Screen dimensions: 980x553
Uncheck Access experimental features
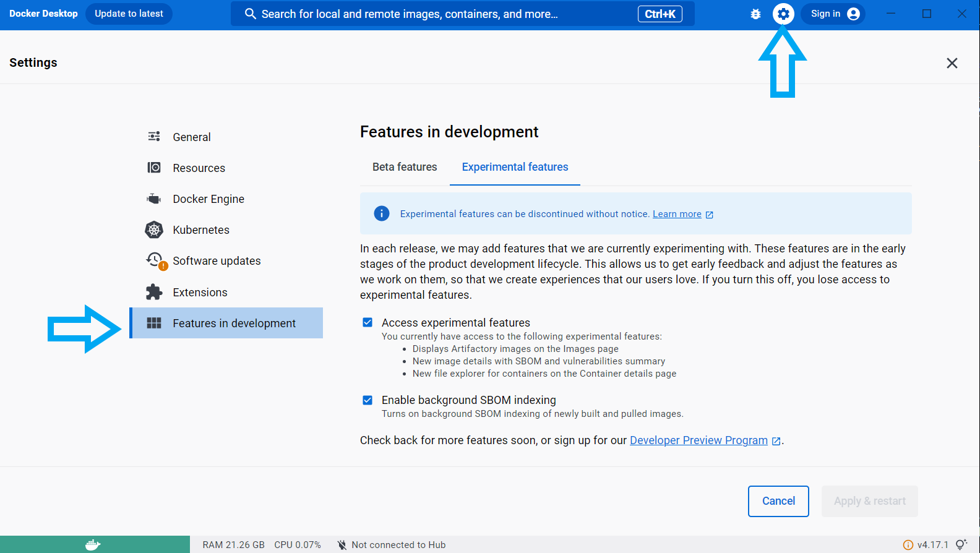point(367,322)
